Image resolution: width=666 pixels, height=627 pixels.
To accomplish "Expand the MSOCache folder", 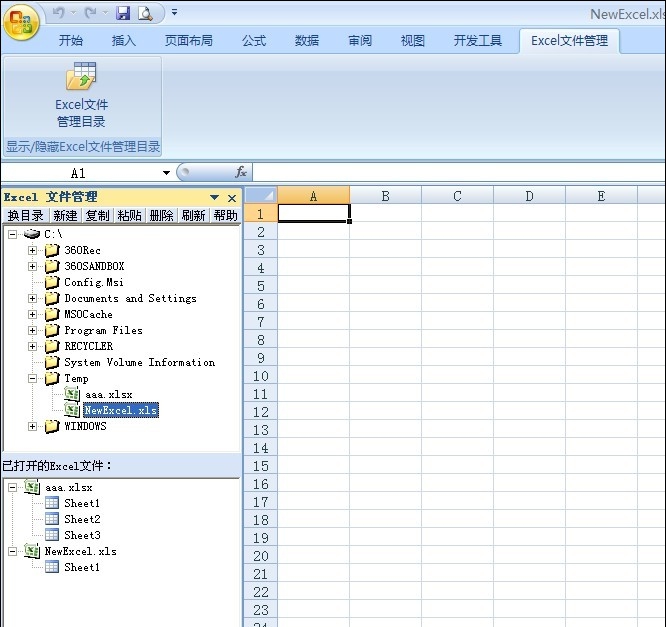I will pyautogui.click(x=32, y=314).
